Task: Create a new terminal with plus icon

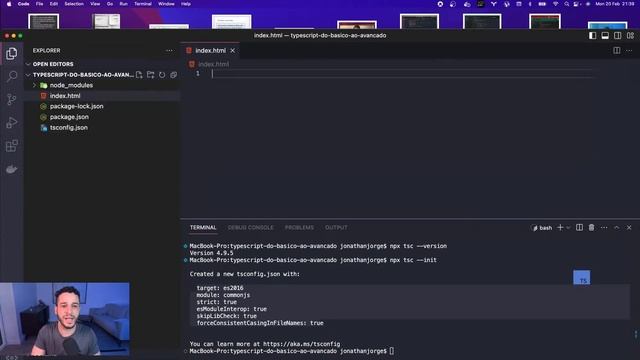Action: 560,228
